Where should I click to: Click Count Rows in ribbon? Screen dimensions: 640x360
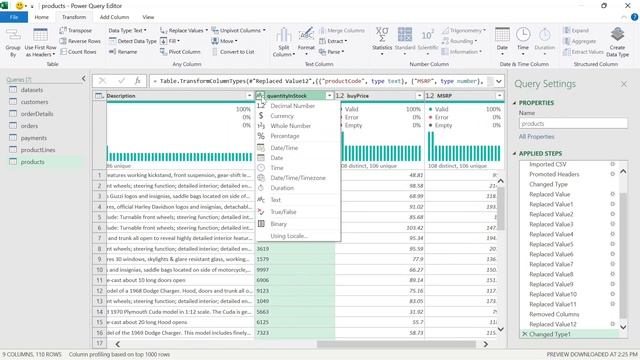point(78,52)
